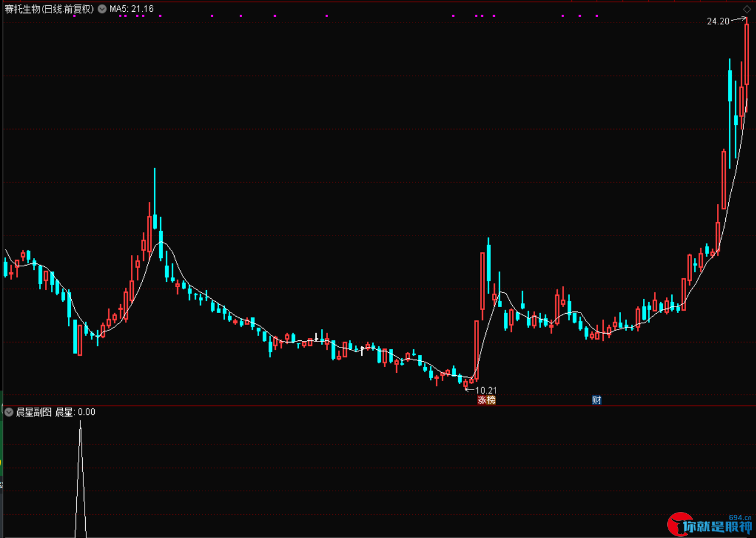Click the 晨星副图 sub-chart name
This screenshot has height=538, width=756.
pyautogui.click(x=34, y=412)
